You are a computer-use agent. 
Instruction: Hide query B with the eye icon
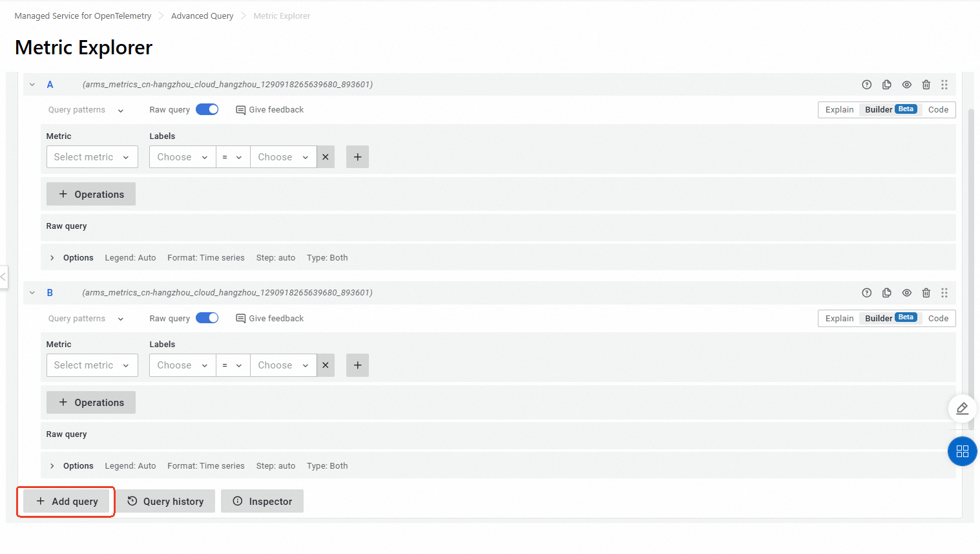pos(906,292)
